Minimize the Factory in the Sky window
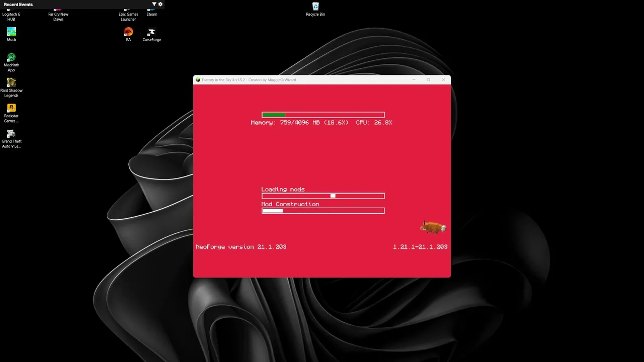This screenshot has height=362, width=644. 414,79
